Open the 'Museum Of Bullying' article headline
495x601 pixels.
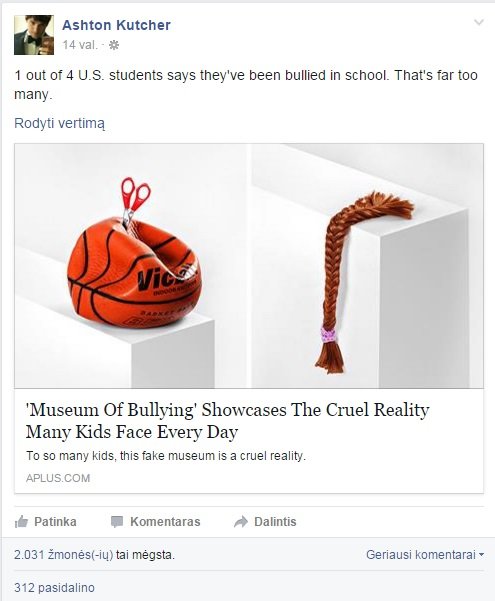click(x=227, y=420)
